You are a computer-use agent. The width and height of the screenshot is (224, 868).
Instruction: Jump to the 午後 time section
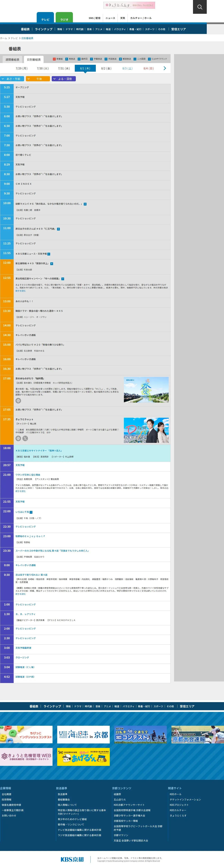pos(38,79)
